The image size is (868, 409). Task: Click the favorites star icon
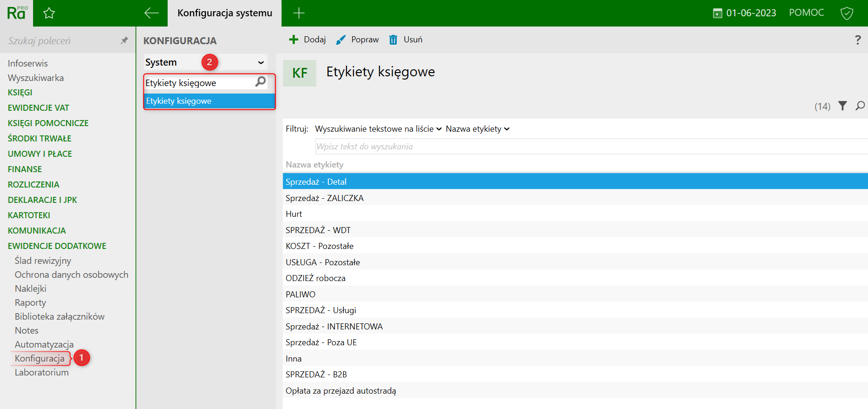tap(49, 13)
